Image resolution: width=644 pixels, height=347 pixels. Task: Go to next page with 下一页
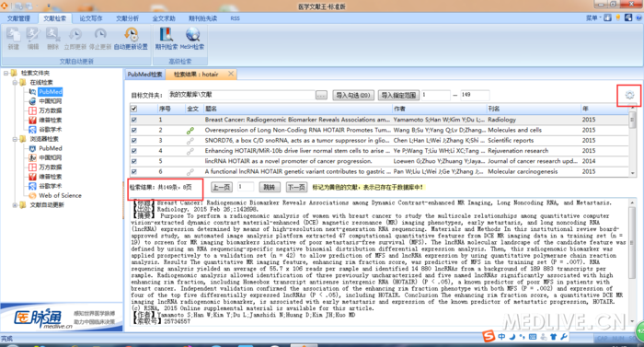click(296, 188)
